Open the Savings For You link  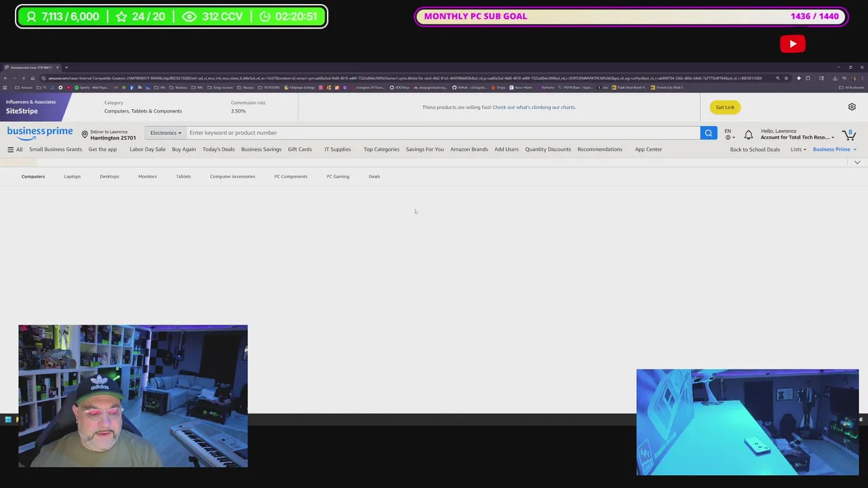[x=425, y=149]
